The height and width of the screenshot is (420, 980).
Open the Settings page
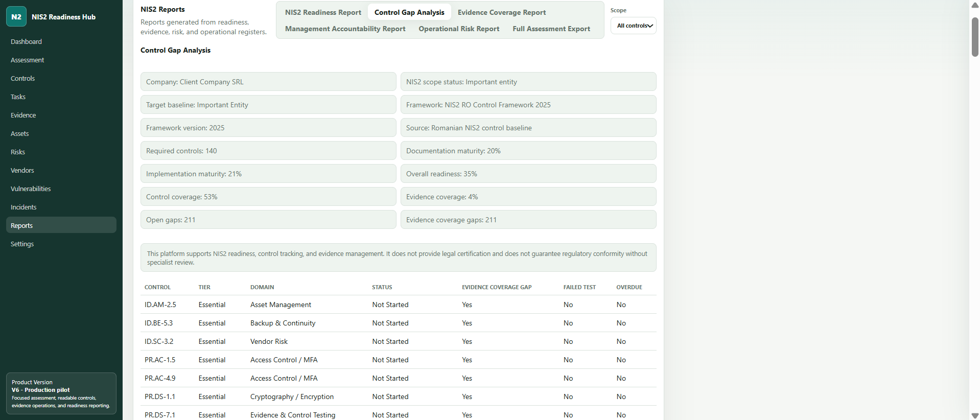click(61, 244)
